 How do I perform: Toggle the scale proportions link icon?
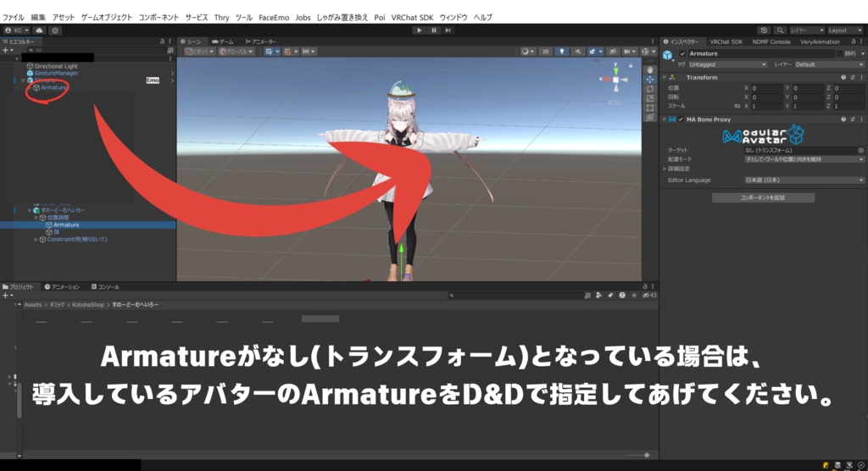point(737,106)
